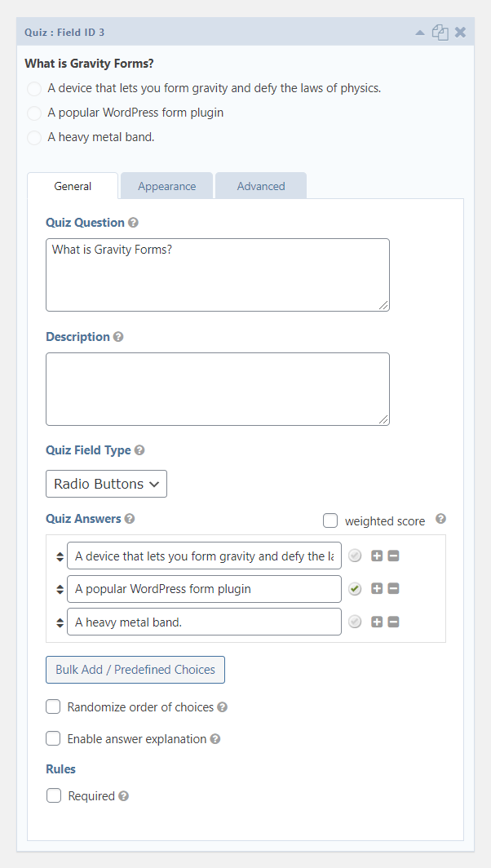Click inside the Quiz Question text area
This screenshot has width=491, height=868.
217,274
